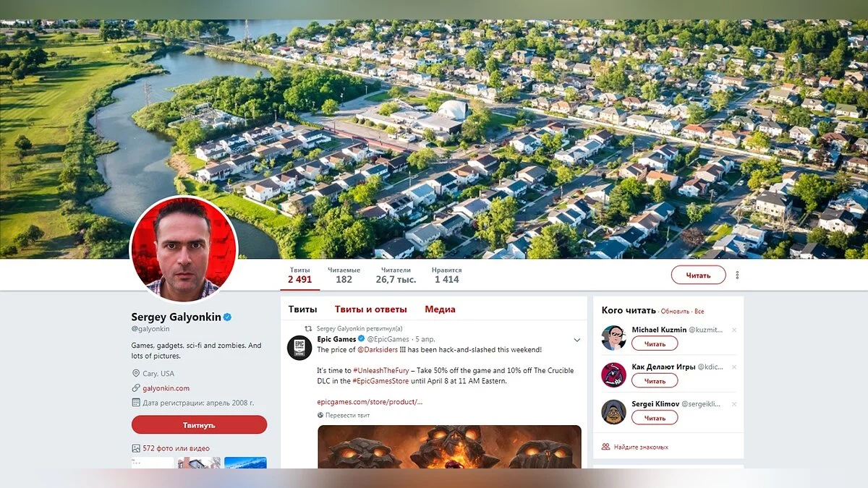Open Epic Games avatar in retweeted post
The height and width of the screenshot is (488, 868).
coord(299,347)
